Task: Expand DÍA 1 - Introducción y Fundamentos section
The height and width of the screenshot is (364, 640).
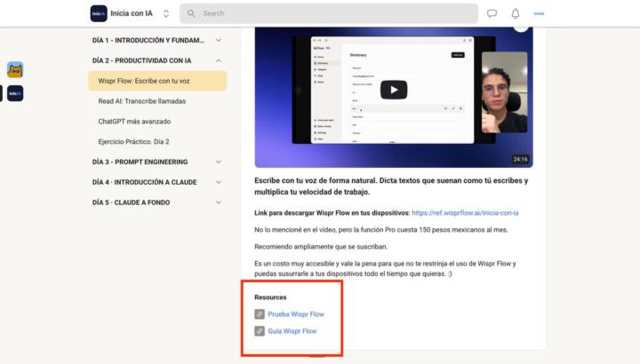Action: [219, 40]
